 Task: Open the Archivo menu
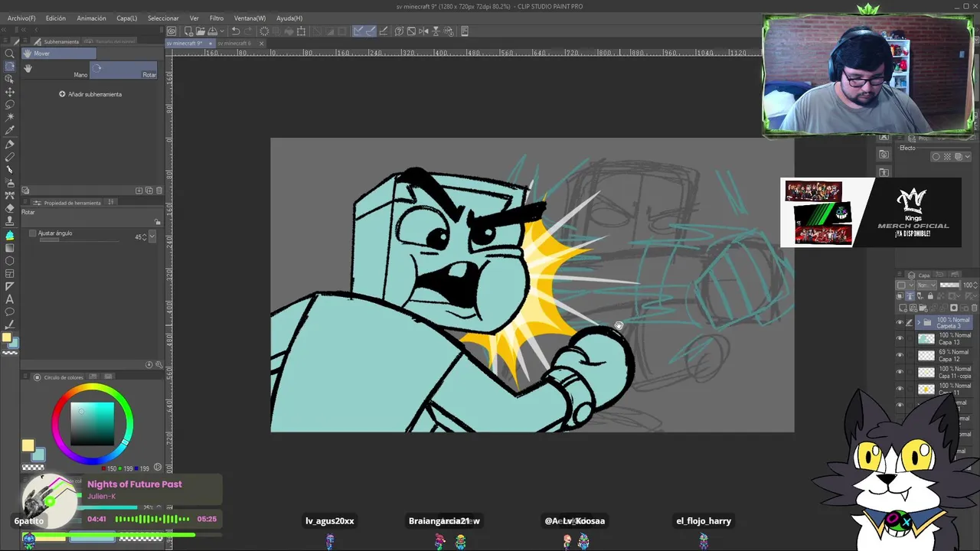coord(21,18)
